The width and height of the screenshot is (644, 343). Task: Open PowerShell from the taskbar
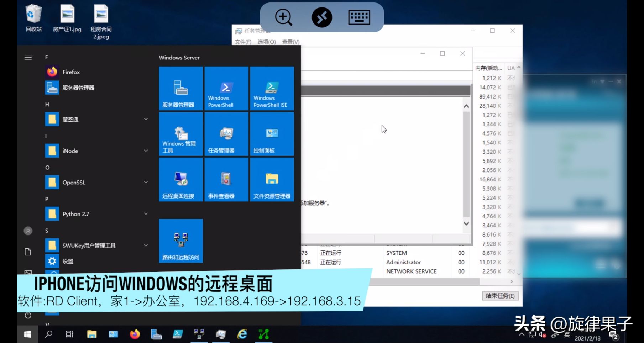(x=178, y=334)
